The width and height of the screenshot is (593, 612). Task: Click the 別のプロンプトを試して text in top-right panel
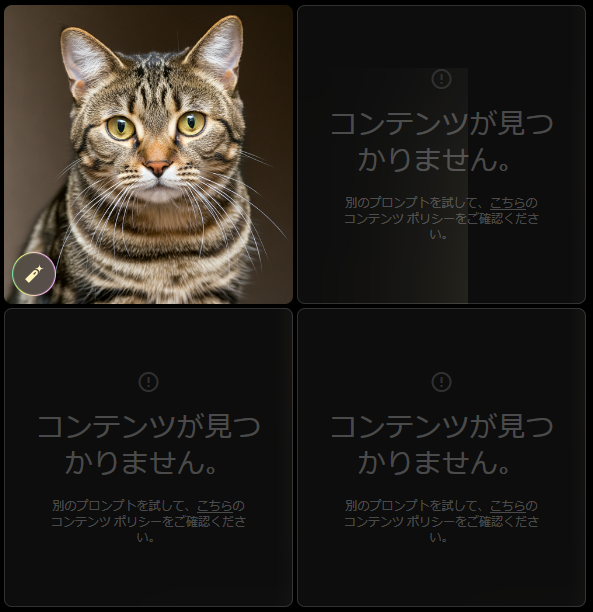click(x=414, y=203)
